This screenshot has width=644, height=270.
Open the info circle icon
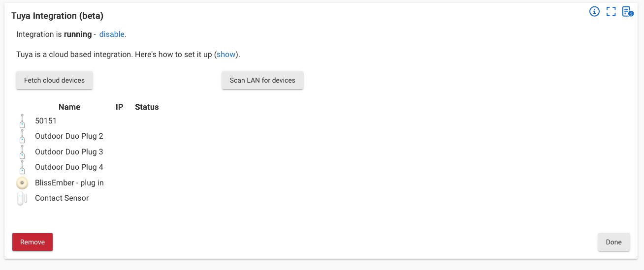click(x=594, y=11)
